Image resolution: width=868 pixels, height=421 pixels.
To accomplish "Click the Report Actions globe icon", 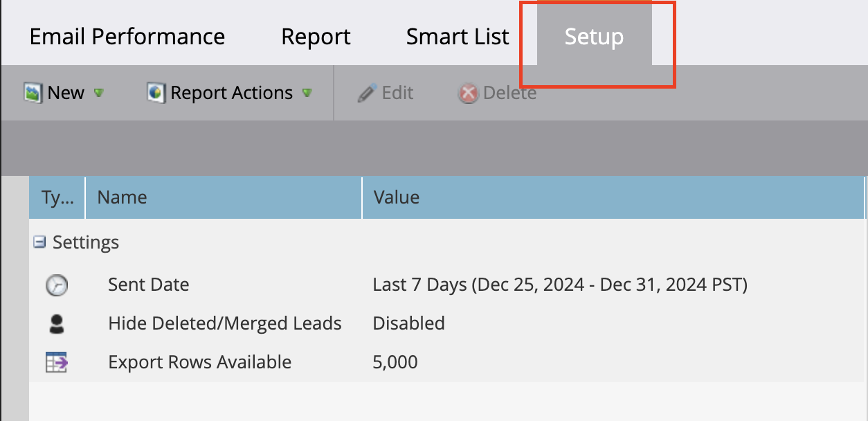I will tap(155, 92).
